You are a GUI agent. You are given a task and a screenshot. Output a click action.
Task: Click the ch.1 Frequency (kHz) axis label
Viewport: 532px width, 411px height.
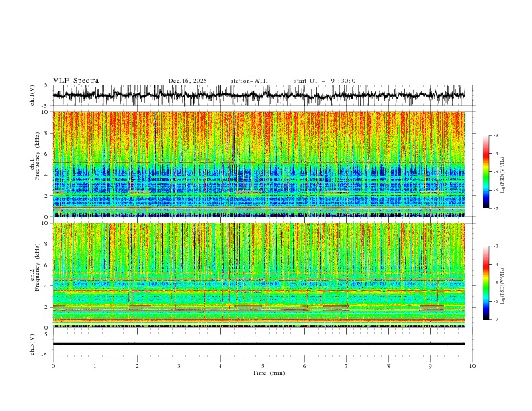35,154
